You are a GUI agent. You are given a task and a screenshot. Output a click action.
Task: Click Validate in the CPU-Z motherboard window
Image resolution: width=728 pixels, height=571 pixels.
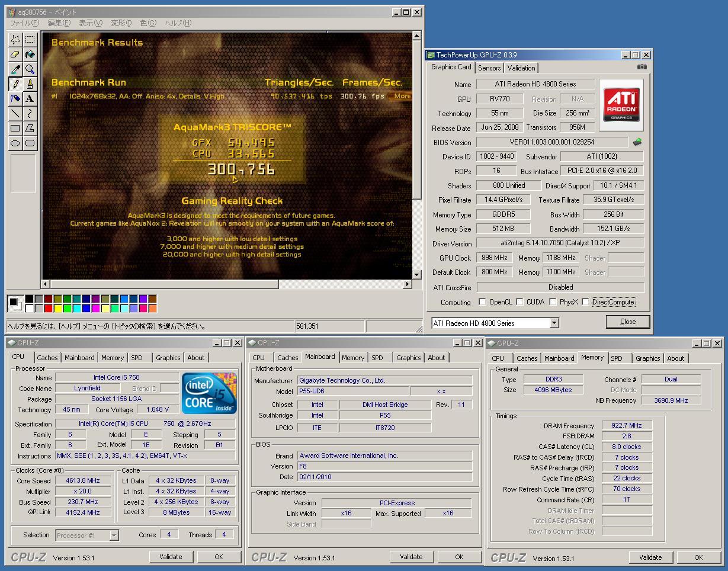click(411, 557)
